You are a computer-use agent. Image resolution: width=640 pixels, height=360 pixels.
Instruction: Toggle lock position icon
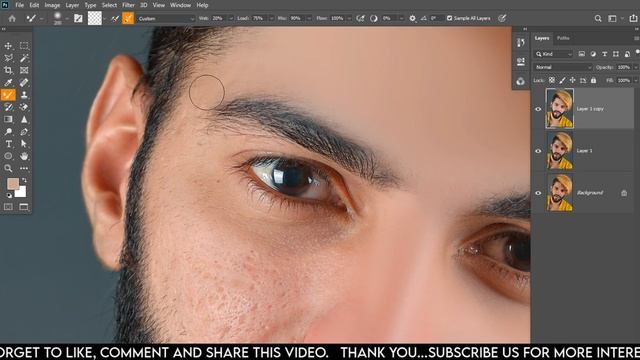tap(573, 80)
